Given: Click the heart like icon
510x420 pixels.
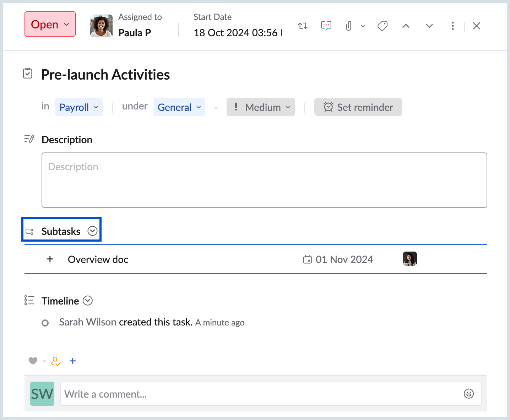Looking at the screenshot, I should pos(33,361).
